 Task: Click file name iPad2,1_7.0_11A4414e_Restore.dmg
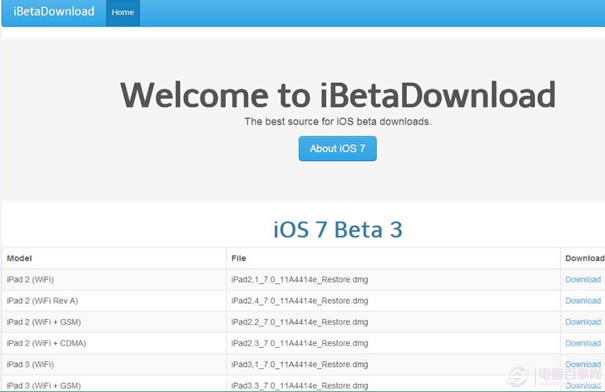point(300,279)
